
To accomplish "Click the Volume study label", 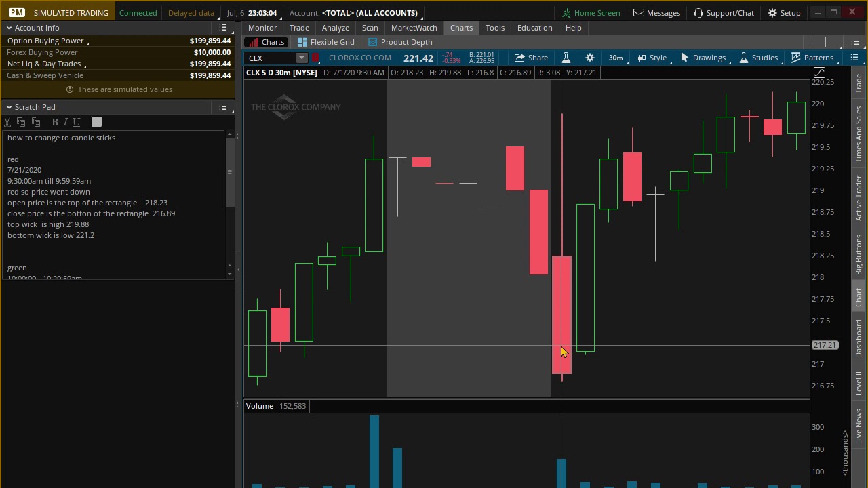I will pyautogui.click(x=260, y=406).
